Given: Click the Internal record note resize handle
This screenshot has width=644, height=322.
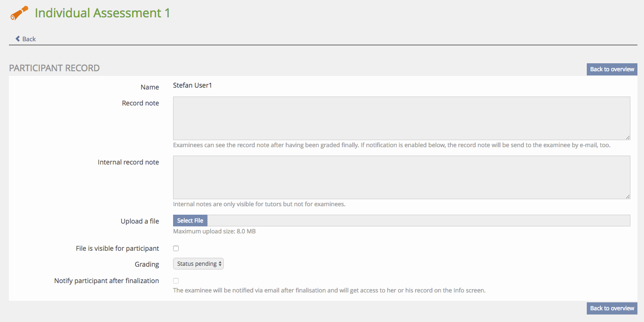Looking at the screenshot, I should pyautogui.click(x=628, y=196).
